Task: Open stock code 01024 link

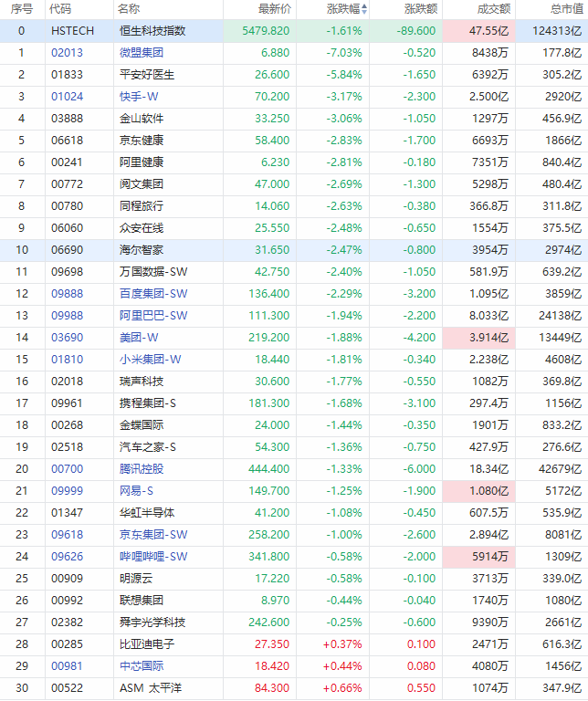Action: point(67,97)
